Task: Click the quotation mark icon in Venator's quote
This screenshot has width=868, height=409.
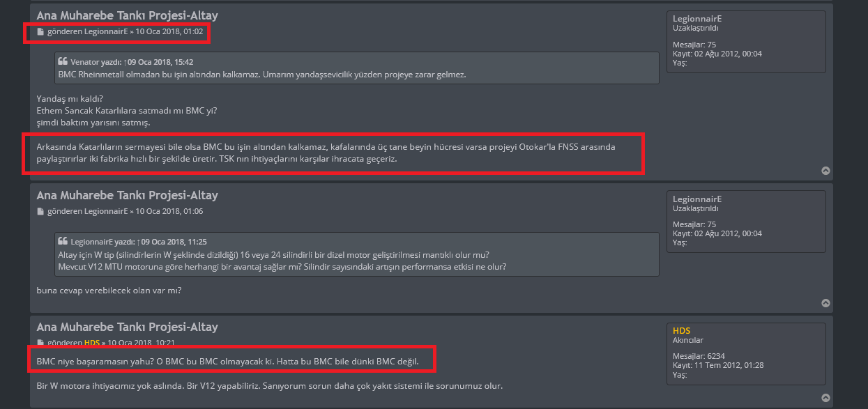Action: click(63, 61)
